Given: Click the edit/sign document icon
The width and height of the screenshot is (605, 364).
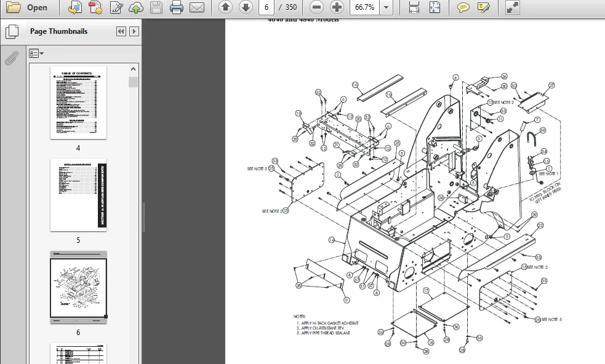Looking at the screenshot, I should coord(116,7).
